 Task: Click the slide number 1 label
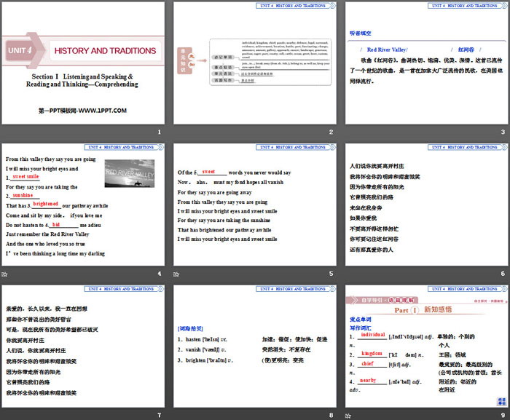160,132
